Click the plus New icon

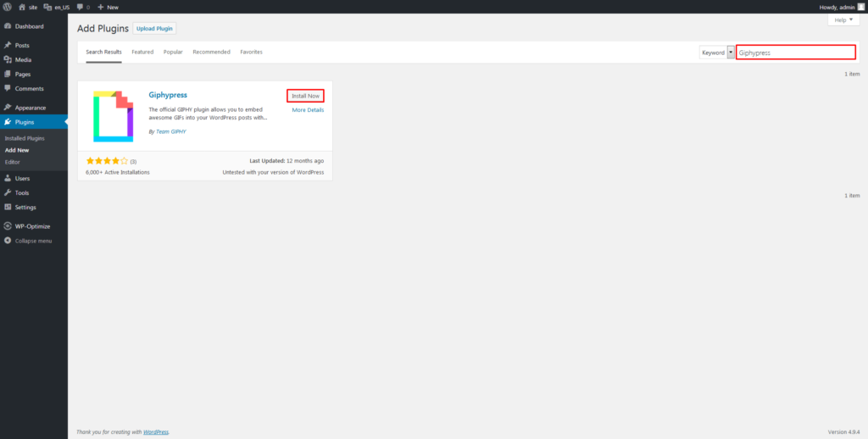[x=101, y=7]
